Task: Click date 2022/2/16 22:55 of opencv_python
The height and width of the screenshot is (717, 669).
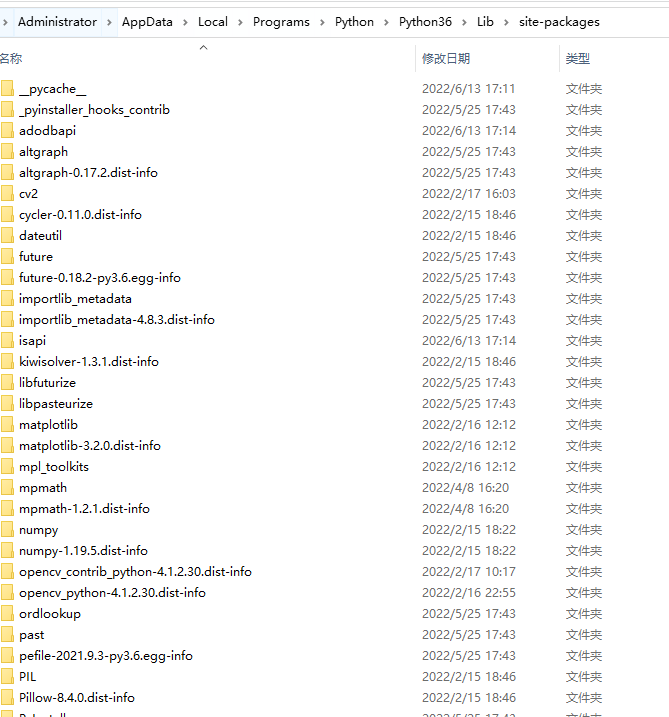Action: (469, 593)
